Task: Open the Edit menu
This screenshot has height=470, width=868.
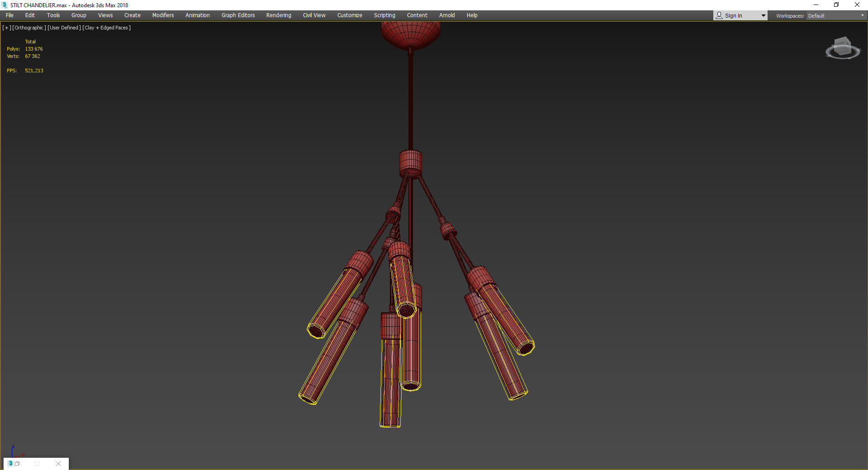Action: (x=30, y=15)
